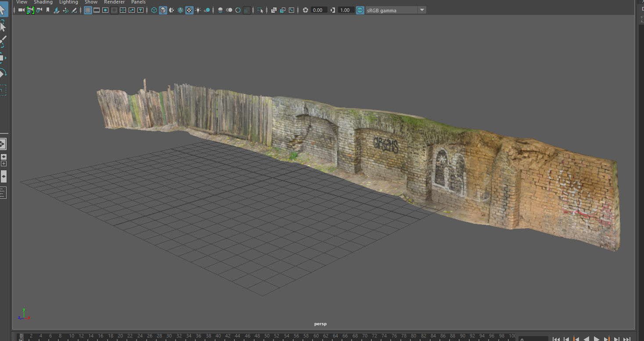The image size is (644, 341).
Task: Toggle the Gate Mask icon
Action: (114, 10)
